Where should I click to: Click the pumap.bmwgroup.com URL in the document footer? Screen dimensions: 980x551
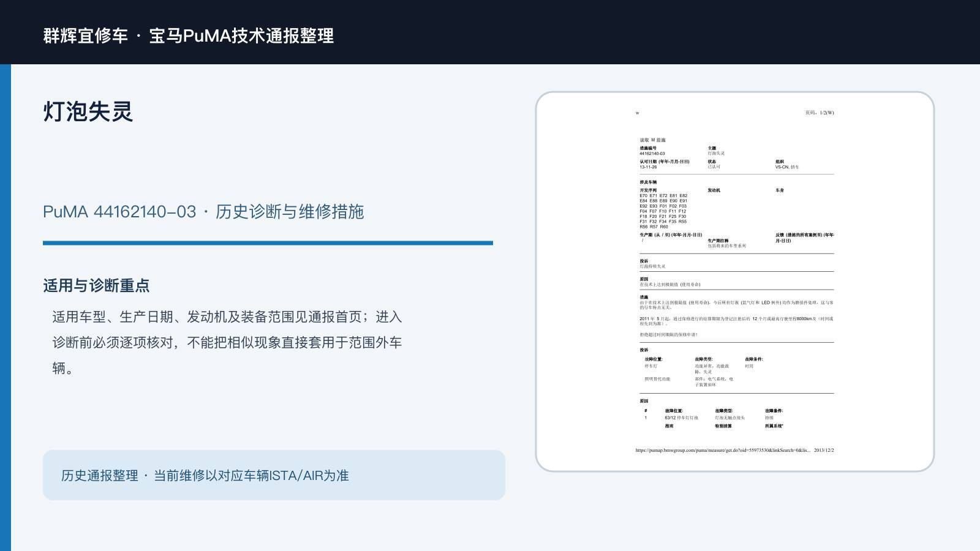tap(723, 450)
